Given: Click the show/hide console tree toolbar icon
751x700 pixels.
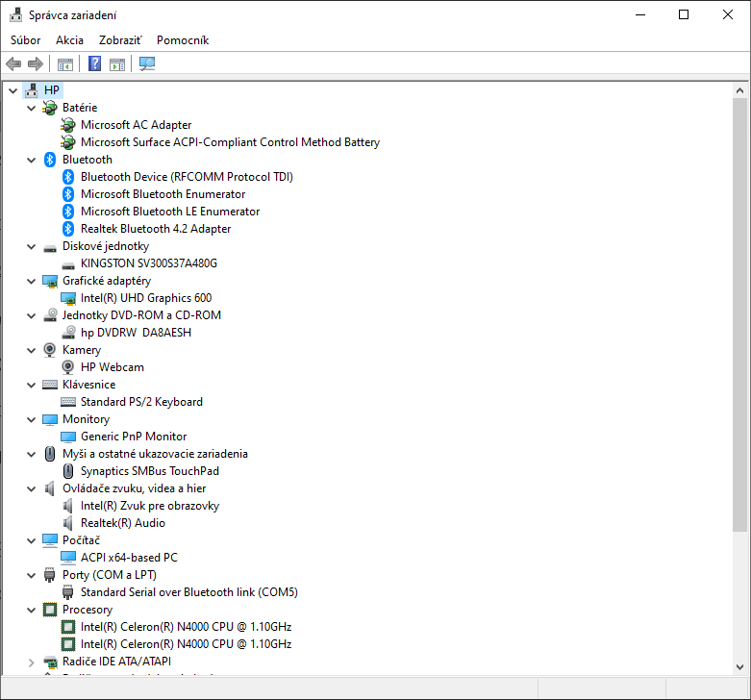Looking at the screenshot, I should click(x=65, y=64).
